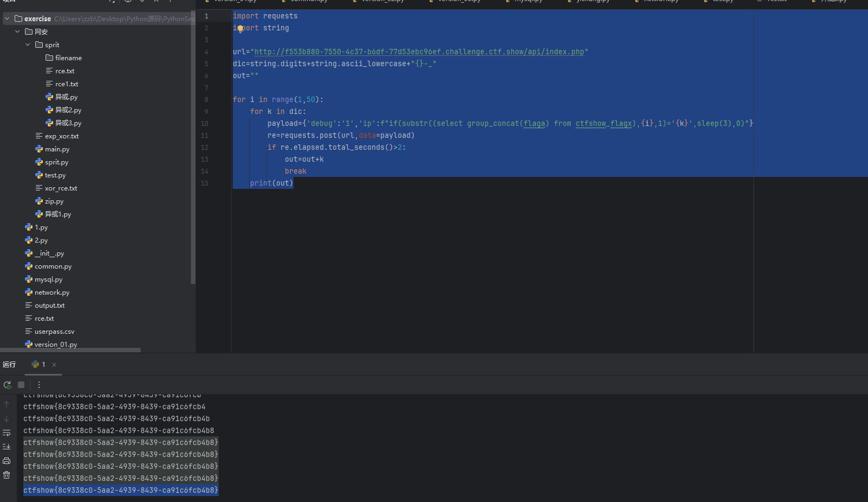This screenshot has width=868, height=502.
Task: Open main.py in the project tree
Action: (x=57, y=149)
